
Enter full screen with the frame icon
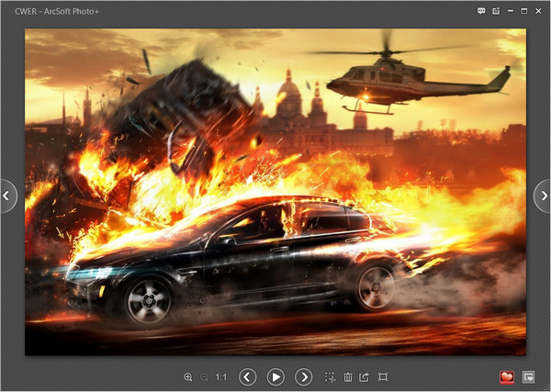383,376
